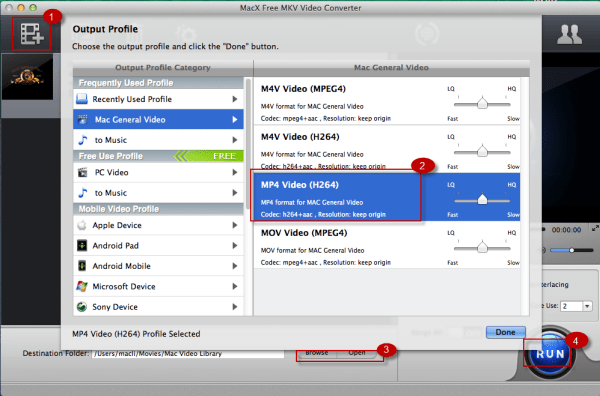The image size is (600, 396).
Task: Adjust MOV Video (MPEG4) quality slider
Action: (x=482, y=248)
